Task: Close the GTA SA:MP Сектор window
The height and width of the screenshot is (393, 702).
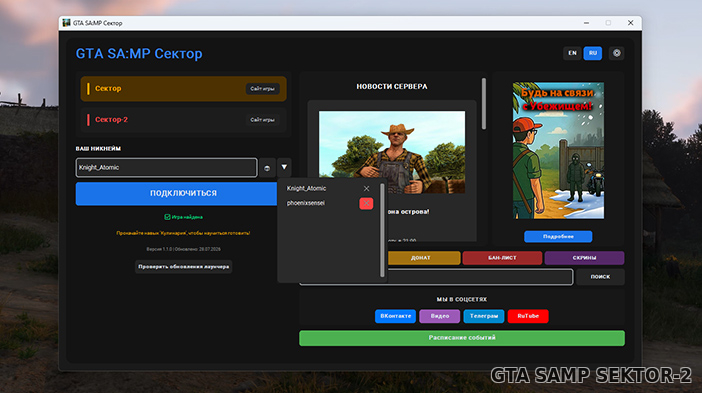Action: coord(630,23)
